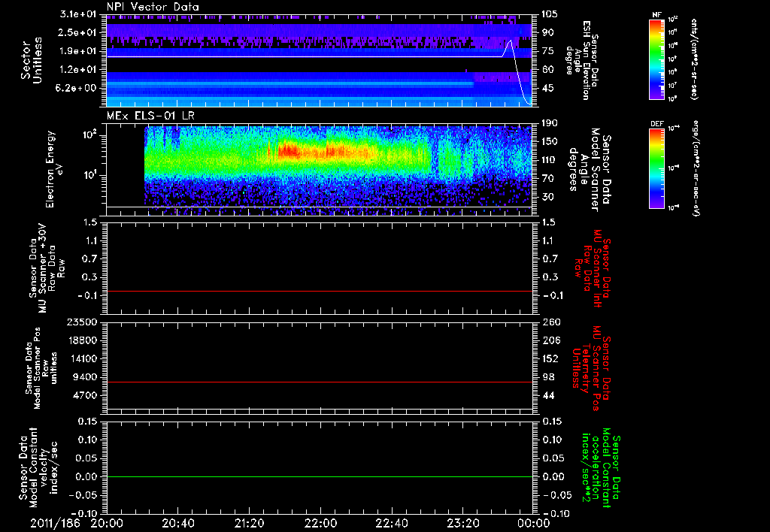Click the 9400 scanner position tick label
Viewport: 770px width, 532px height.
click(85, 377)
